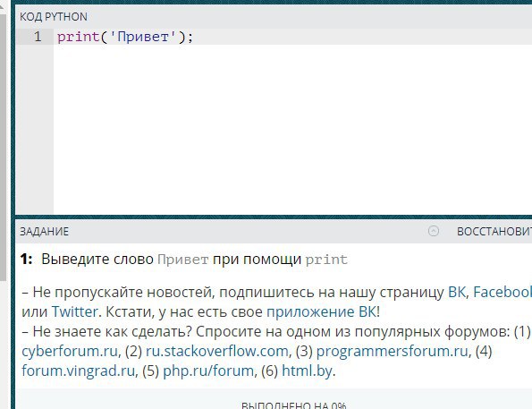532x409 pixels.
Task: Click the grey word Привет in the task text
Action: coord(183,260)
